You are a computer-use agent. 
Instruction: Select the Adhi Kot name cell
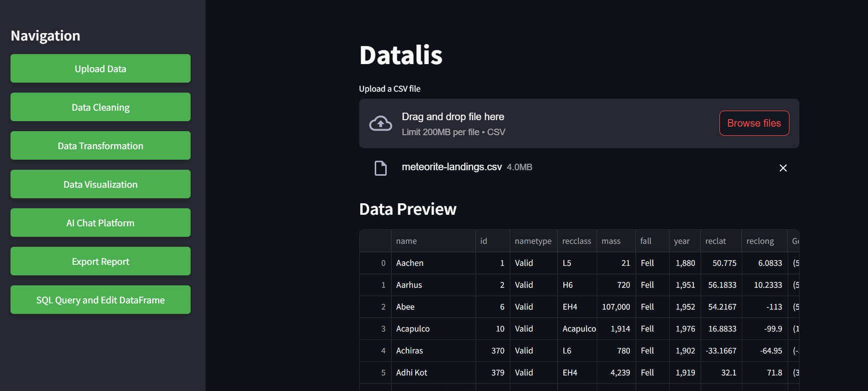pyautogui.click(x=433, y=373)
